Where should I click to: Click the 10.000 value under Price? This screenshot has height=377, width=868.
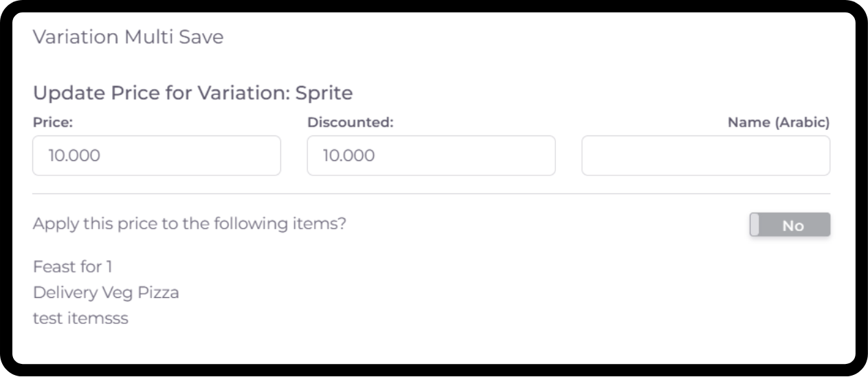(74, 155)
